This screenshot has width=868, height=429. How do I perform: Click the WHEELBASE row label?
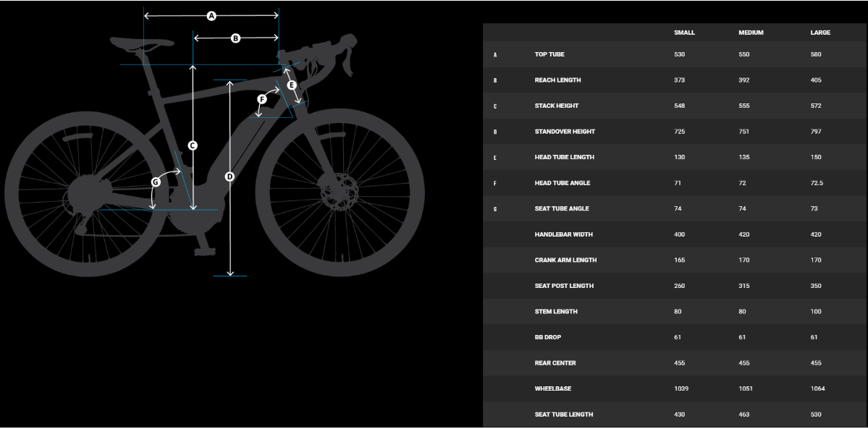point(553,388)
